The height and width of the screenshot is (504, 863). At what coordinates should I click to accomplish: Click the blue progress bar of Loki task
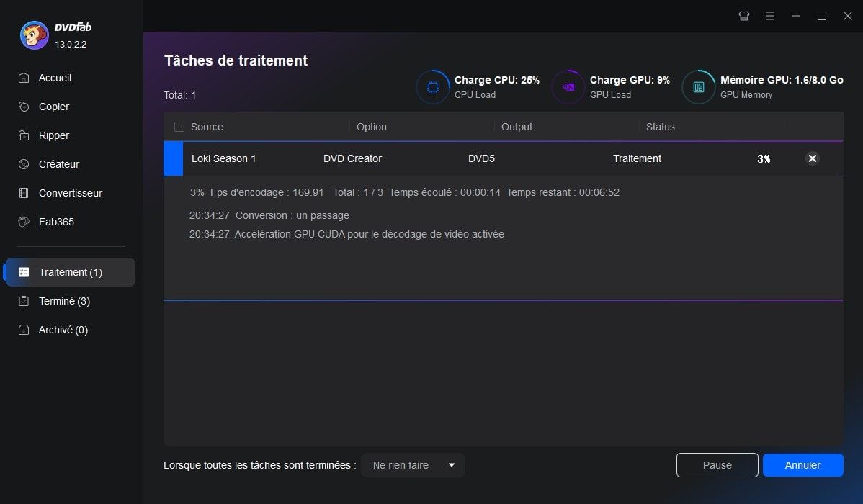tap(174, 158)
